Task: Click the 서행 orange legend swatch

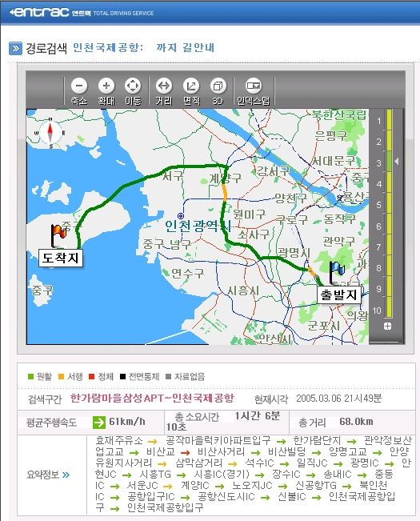Action: tap(61, 377)
